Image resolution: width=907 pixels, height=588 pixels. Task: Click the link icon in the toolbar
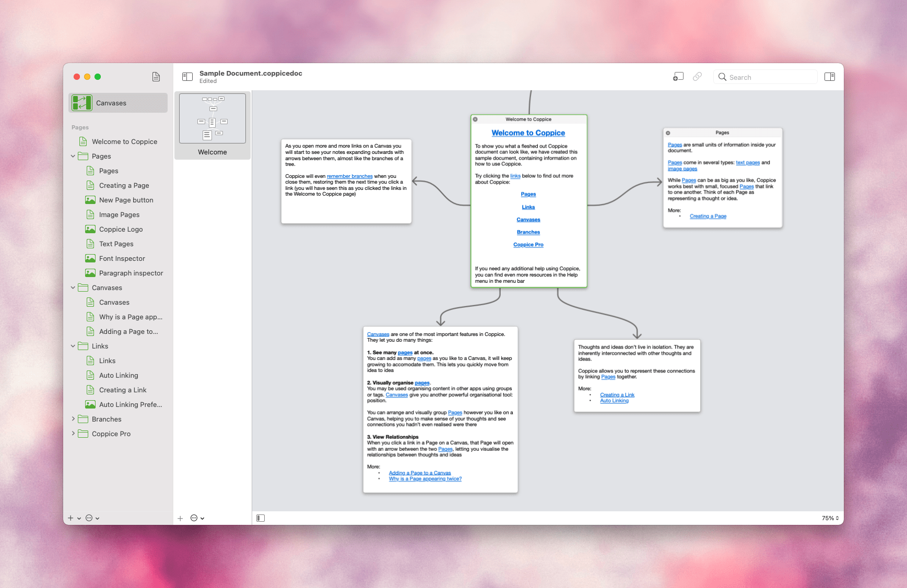click(697, 77)
